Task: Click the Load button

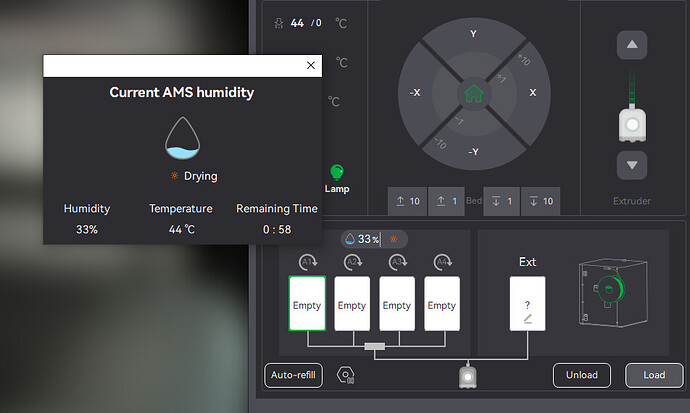Action: [x=654, y=375]
